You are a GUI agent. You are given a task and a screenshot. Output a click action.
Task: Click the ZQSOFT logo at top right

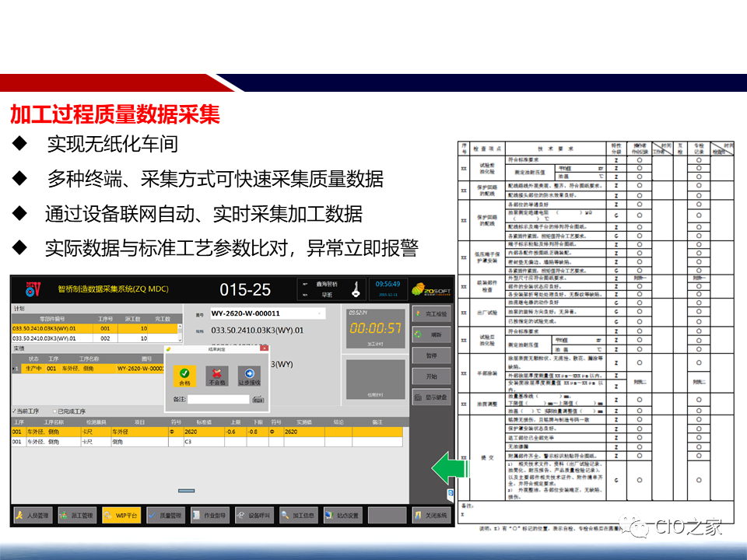[430, 289]
